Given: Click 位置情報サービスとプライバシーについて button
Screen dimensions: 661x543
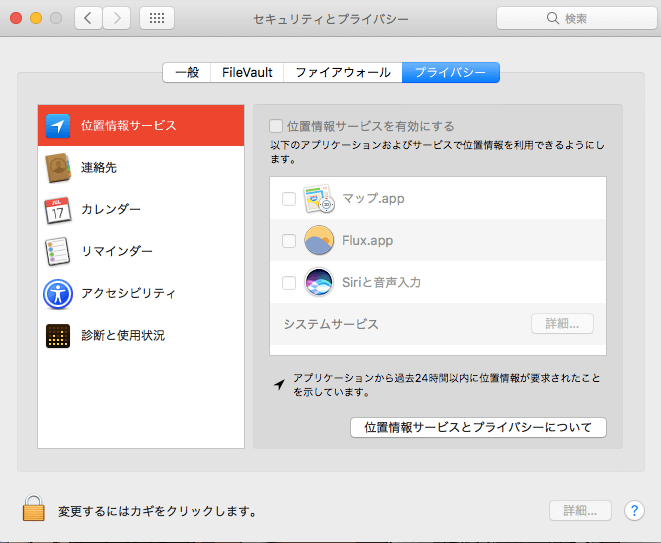Looking at the screenshot, I should [x=478, y=427].
